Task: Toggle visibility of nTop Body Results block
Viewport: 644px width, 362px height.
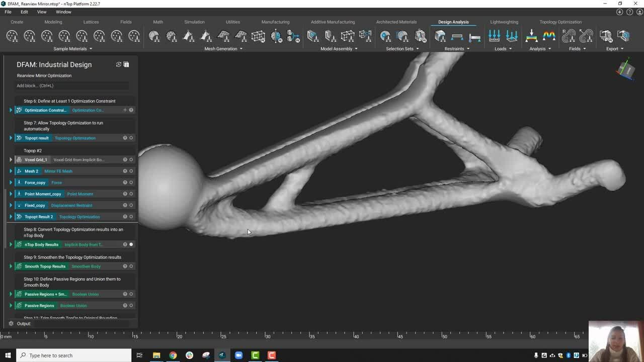Action: point(131,245)
